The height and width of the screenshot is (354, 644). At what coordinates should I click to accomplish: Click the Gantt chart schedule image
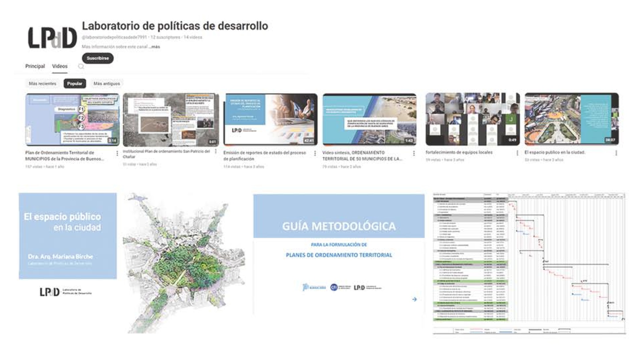(x=529, y=263)
